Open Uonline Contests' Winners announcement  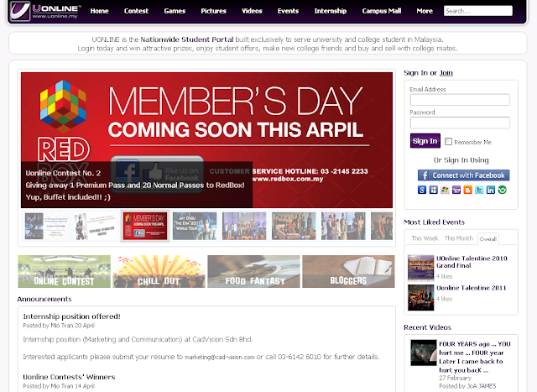coord(69,377)
